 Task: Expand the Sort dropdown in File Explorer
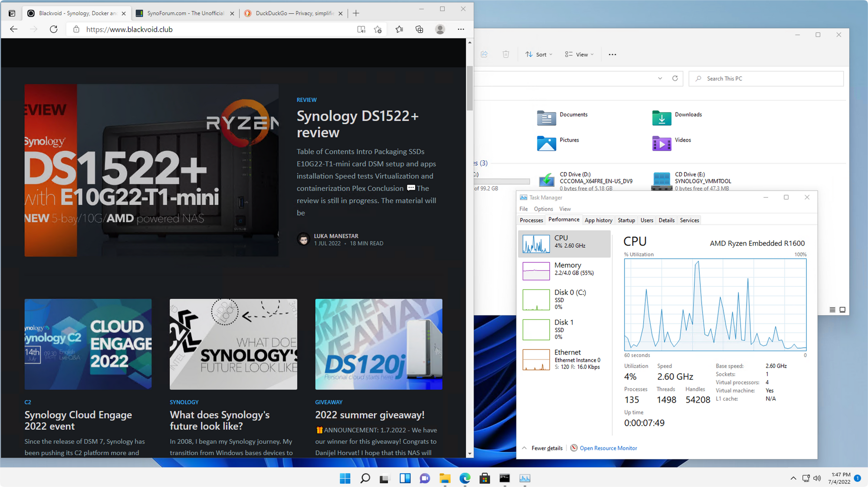[539, 54]
